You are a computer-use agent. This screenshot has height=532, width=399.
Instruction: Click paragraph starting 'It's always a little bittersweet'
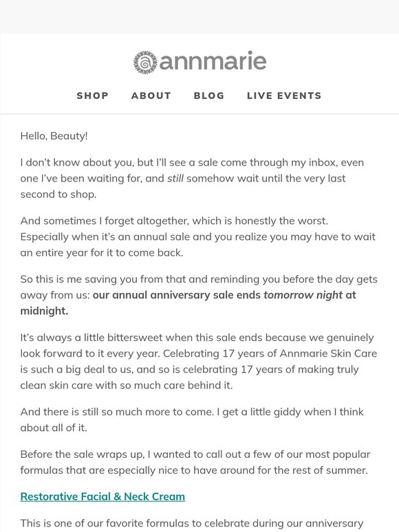[198, 362]
